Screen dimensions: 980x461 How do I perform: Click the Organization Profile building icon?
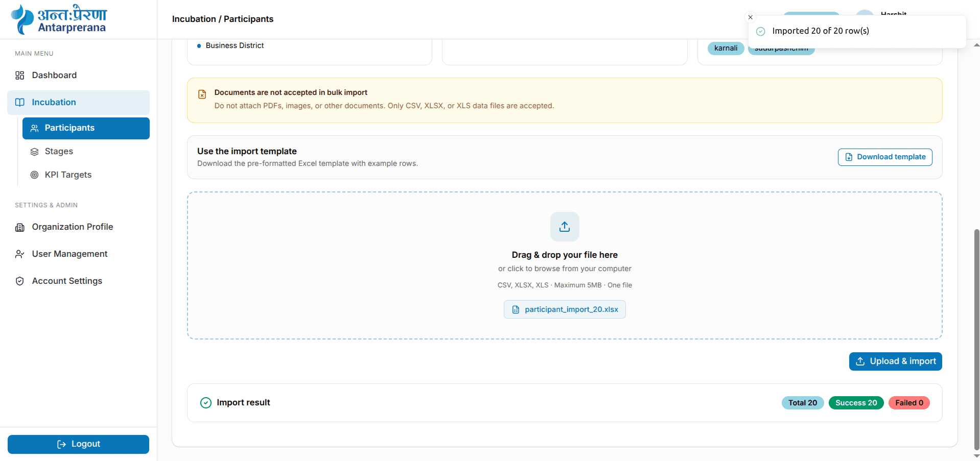(x=20, y=227)
